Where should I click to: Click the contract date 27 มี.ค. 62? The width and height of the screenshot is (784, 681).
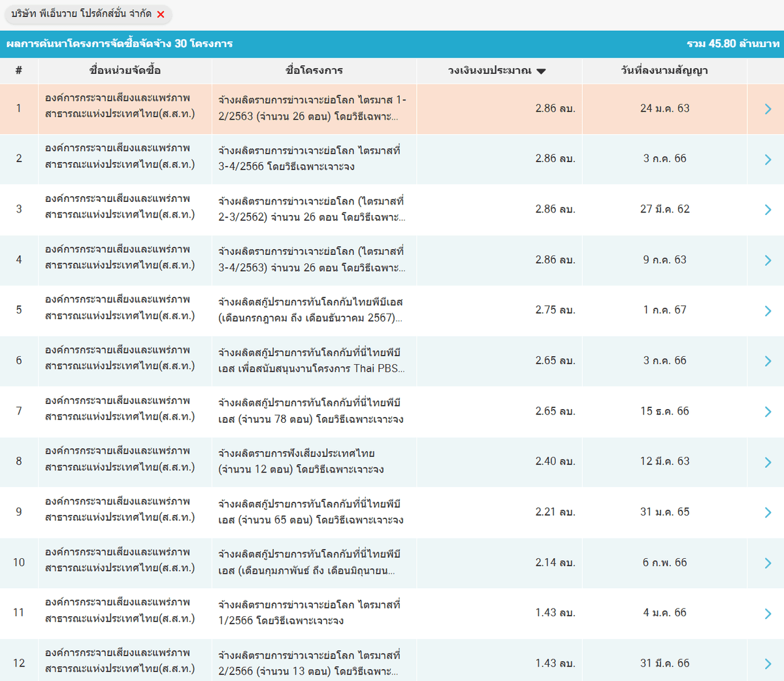click(x=665, y=209)
